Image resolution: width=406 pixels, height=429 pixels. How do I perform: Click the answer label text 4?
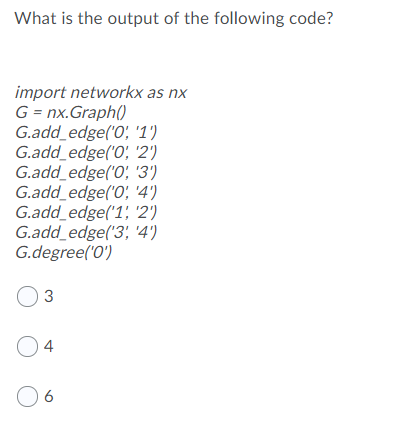49,346
